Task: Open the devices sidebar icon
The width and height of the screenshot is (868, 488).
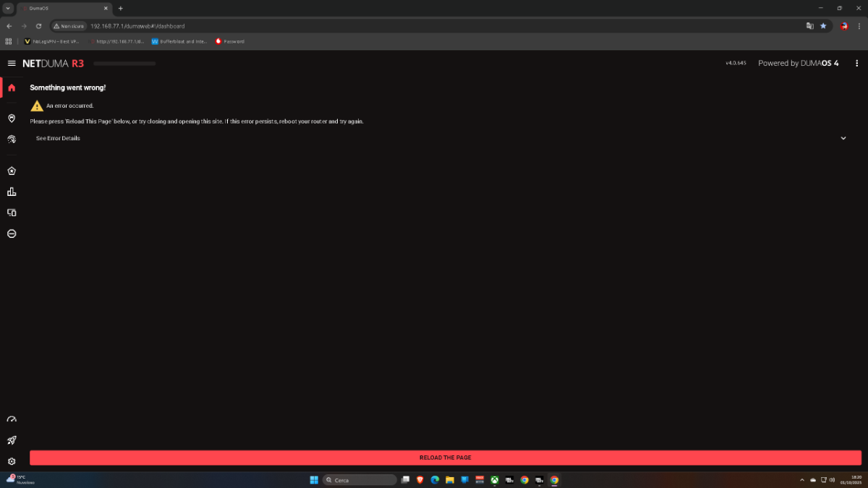Action: [x=12, y=213]
